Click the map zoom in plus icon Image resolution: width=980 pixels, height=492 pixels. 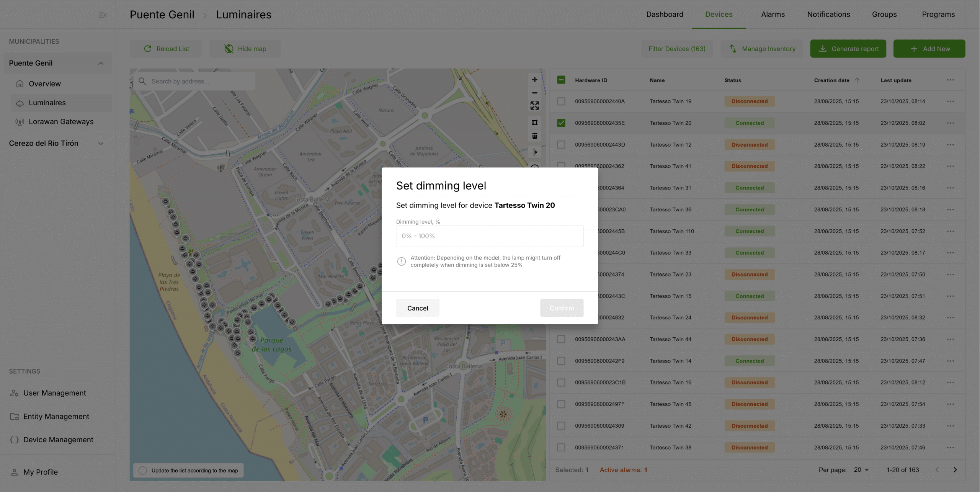535,80
